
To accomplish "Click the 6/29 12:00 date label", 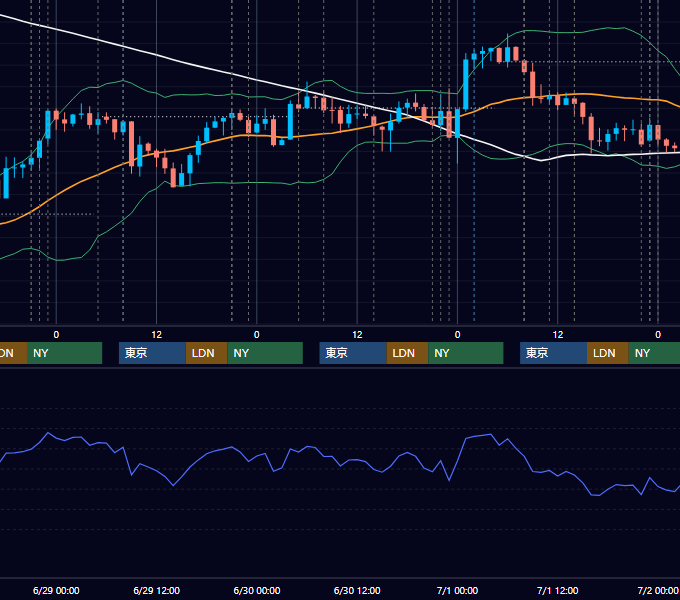I will (x=156, y=590).
